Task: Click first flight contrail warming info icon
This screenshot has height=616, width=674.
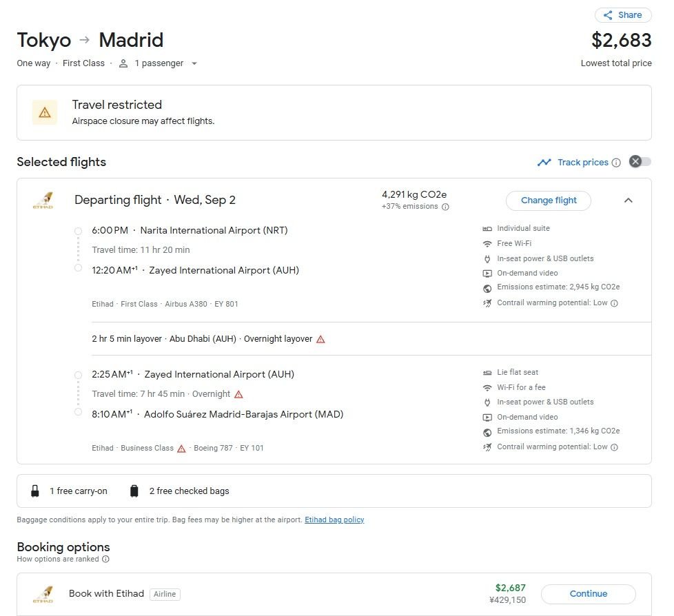Action: [x=614, y=303]
